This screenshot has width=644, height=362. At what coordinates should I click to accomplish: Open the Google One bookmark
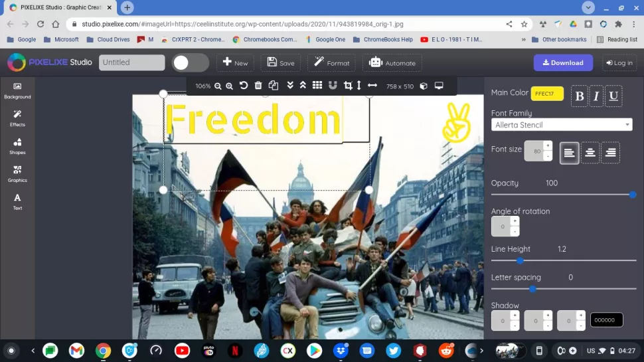click(325, 39)
